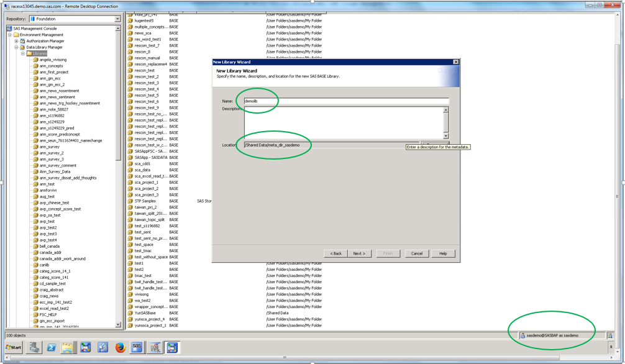Collapse the Environment Management node
625x364 pixels.
pyautogui.click(x=10, y=35)
